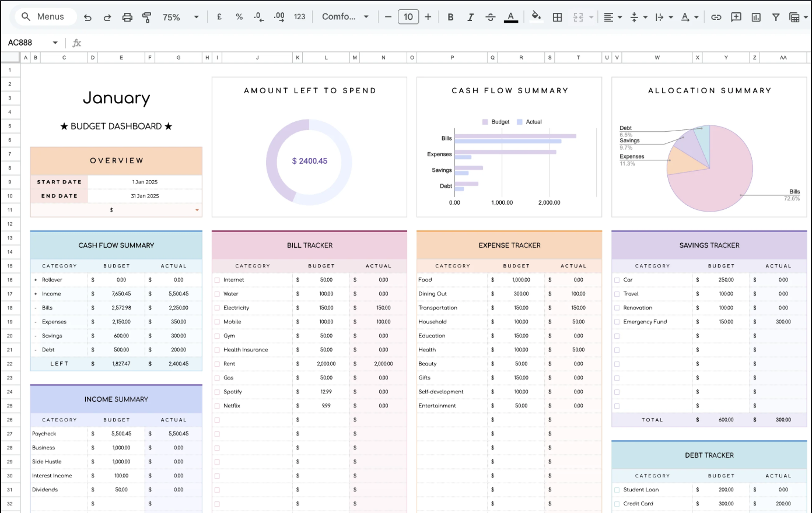Screen dimensions: 812x513
Task: Insert a comment from the toolbar
Action: tap(736, 17)
